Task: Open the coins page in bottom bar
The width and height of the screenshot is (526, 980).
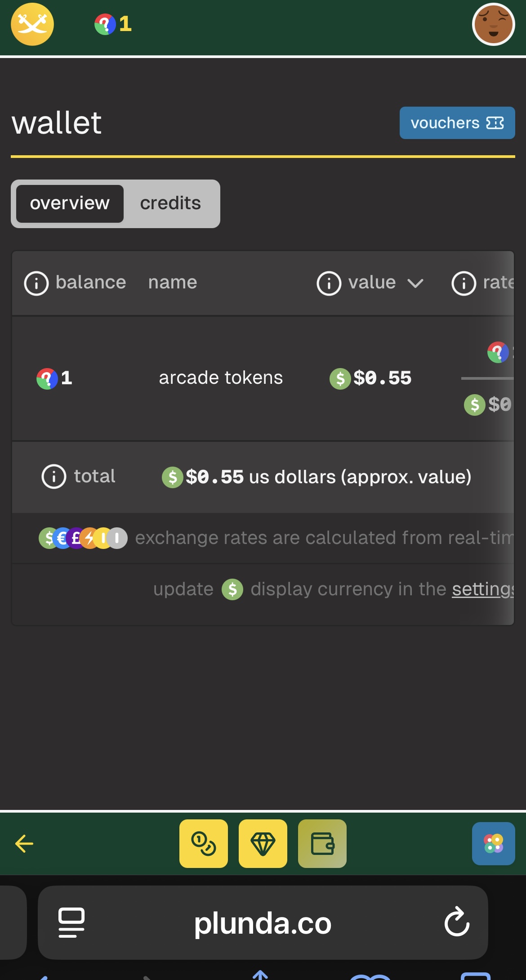Action: pyautogui.click(x=204, y=843)
